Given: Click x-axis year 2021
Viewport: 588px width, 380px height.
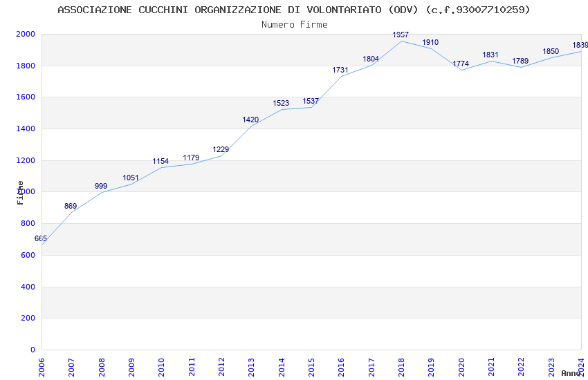Looking at the screenshot, I should click(492, 368).
